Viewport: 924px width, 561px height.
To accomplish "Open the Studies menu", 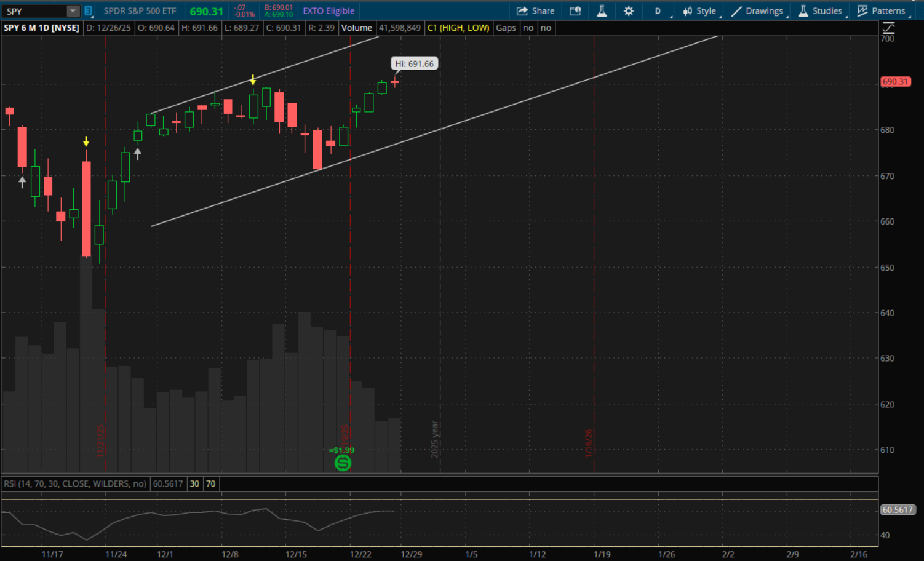I will coord(820,11).
